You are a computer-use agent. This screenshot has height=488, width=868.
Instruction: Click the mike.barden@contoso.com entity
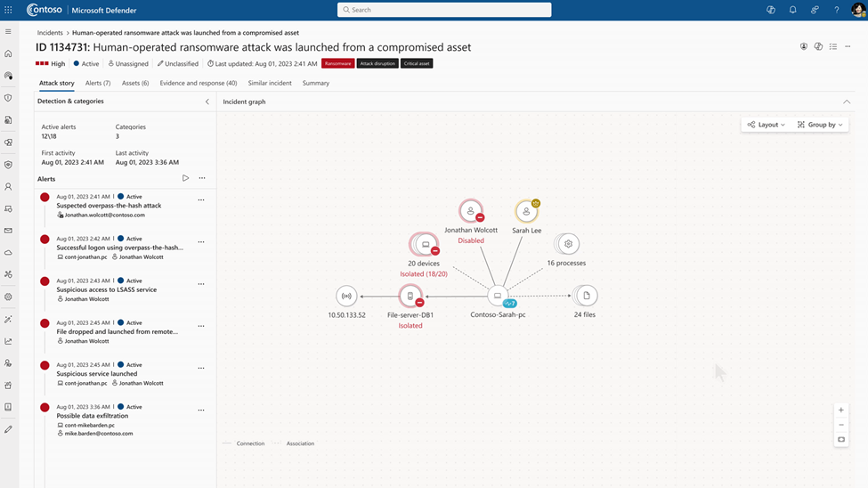pos(99,434)
